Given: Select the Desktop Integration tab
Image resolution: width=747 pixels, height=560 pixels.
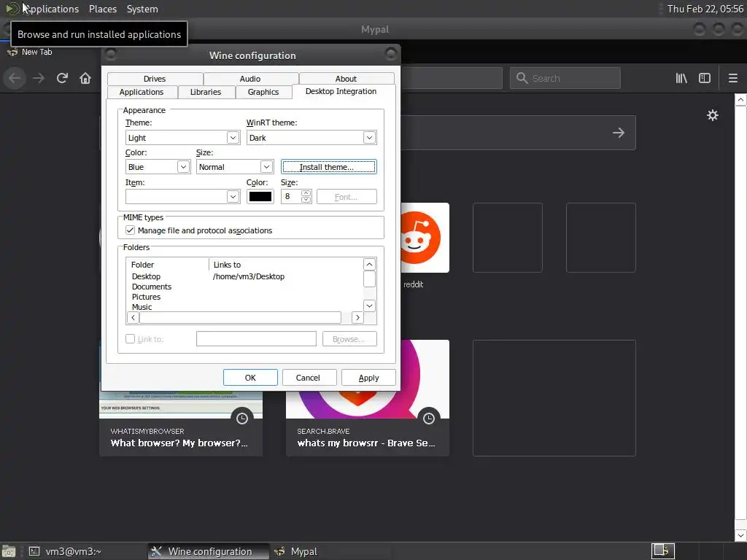Looking at the screenshot, I should [x=341, y=91].
